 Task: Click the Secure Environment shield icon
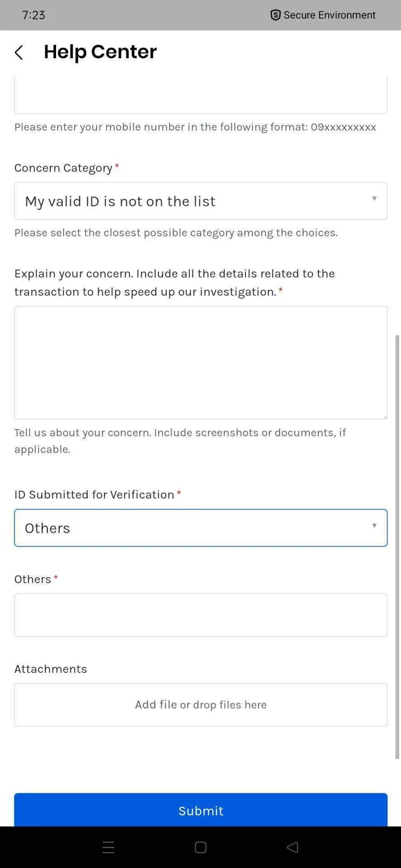tap(275, 15)
